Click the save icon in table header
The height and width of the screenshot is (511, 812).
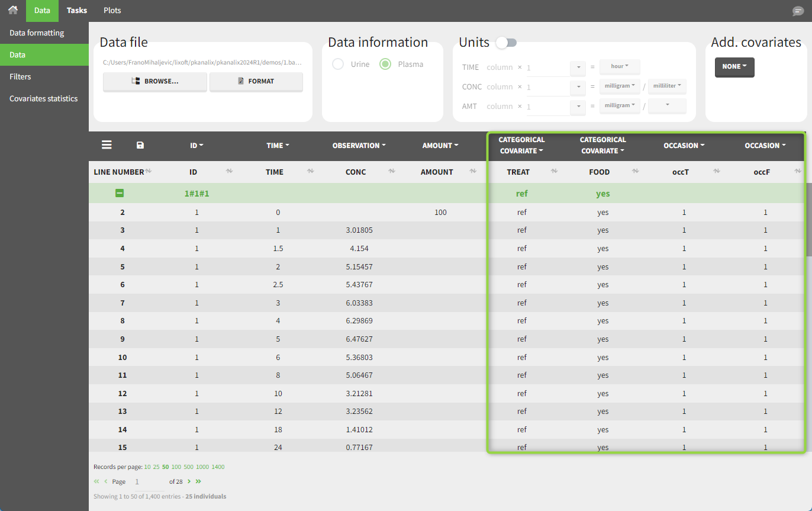(140, 146)
